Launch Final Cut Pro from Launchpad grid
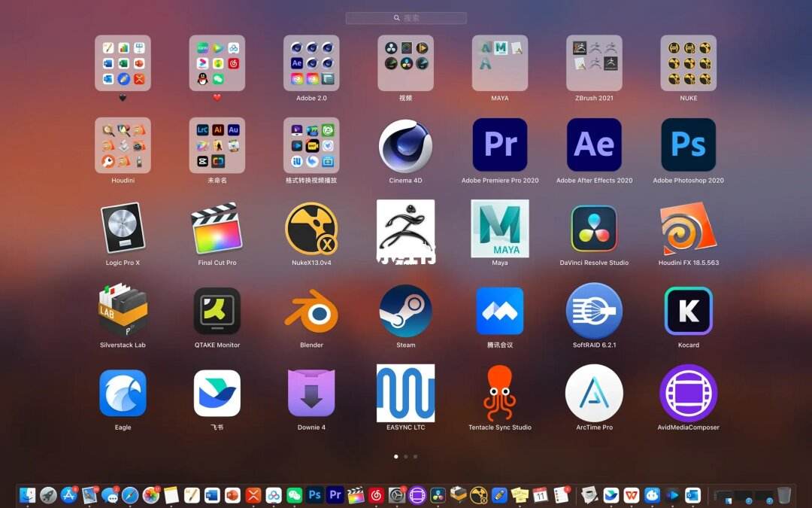 [217, 228]
